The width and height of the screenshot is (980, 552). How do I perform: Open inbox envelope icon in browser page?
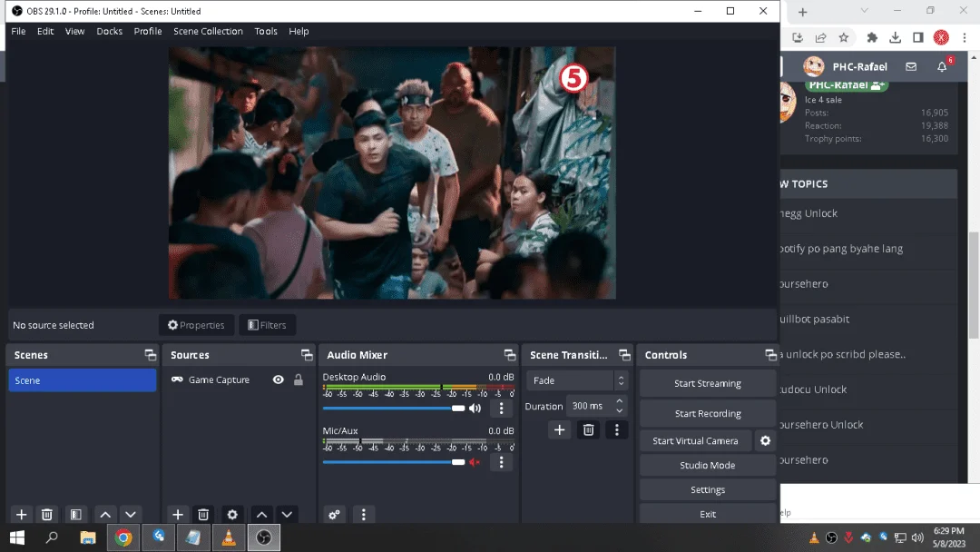[x=911, y=66]
